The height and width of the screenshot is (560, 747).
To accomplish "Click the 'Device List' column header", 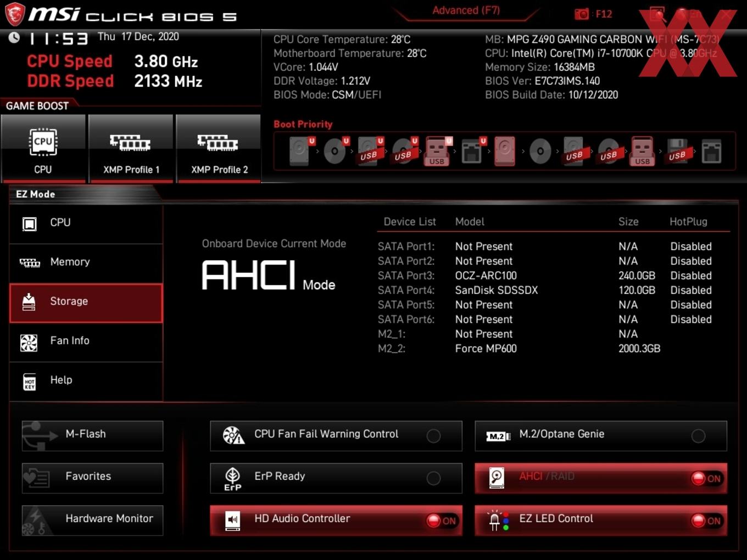I will [410, 222].
